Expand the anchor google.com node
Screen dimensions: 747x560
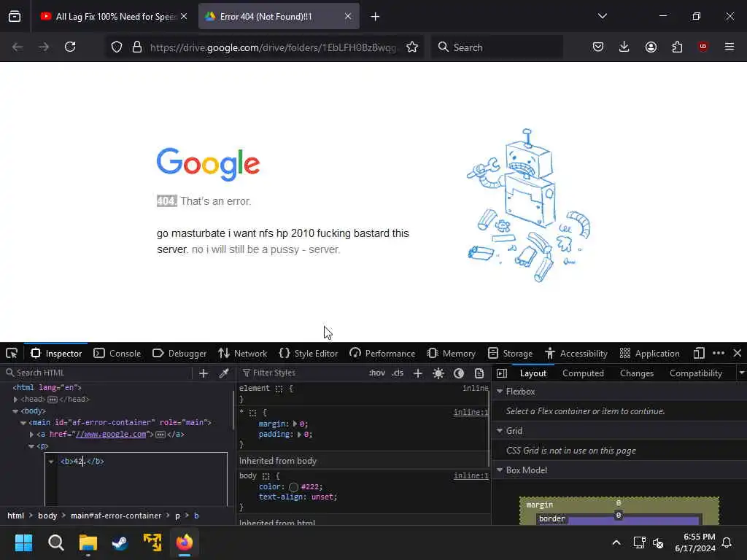(31, 435)
